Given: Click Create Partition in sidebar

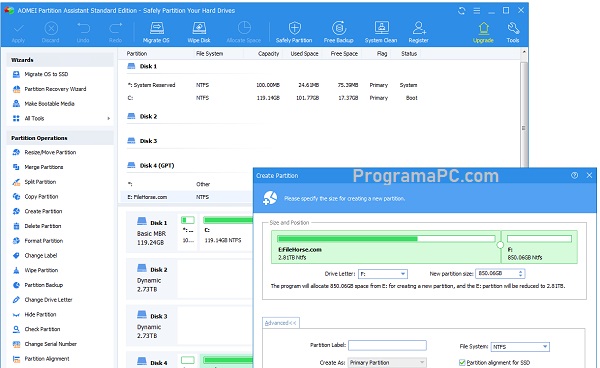Looking at the screenshot, I should [x=43, y=211].
